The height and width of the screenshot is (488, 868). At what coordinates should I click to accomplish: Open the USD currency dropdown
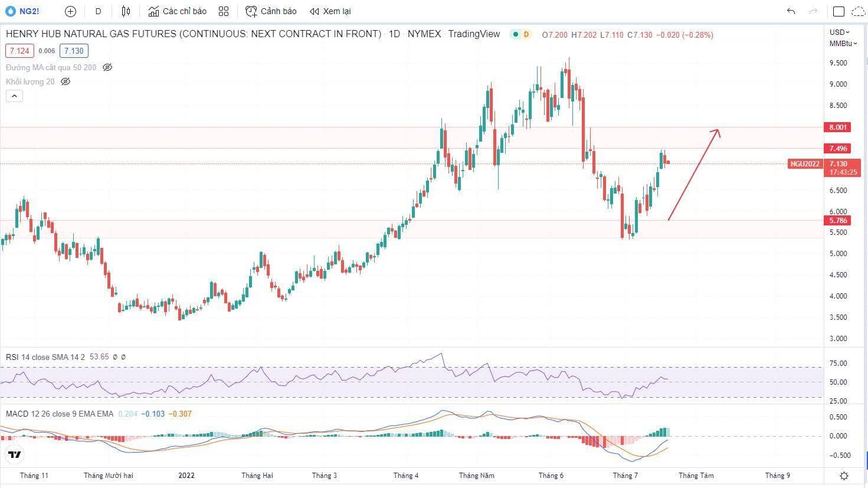coord(839,32)
